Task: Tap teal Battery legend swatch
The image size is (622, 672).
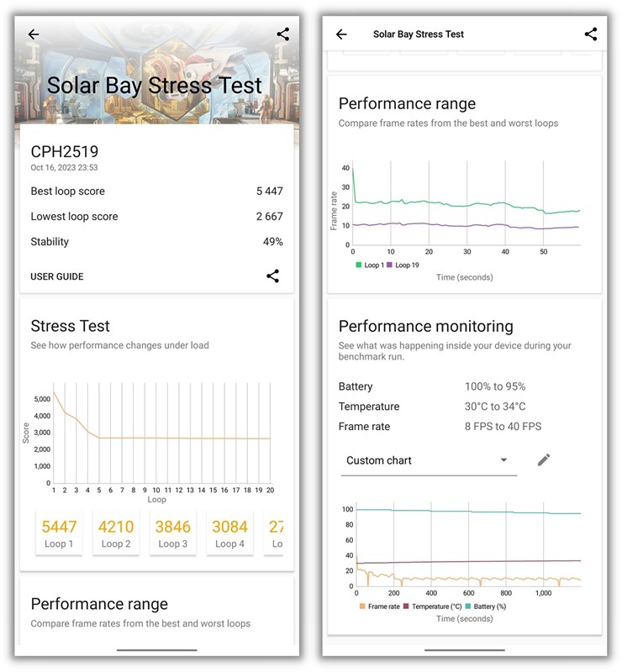Action: pos(468,606)
